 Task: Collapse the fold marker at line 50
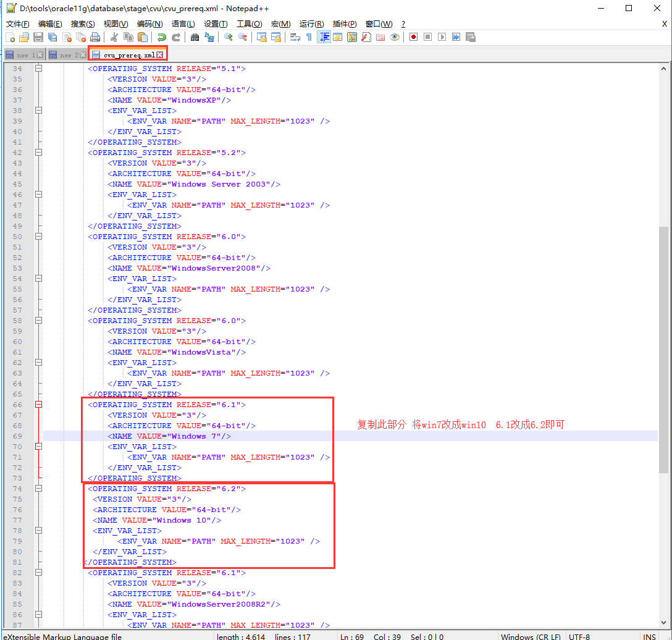click(x=38, y=236)
